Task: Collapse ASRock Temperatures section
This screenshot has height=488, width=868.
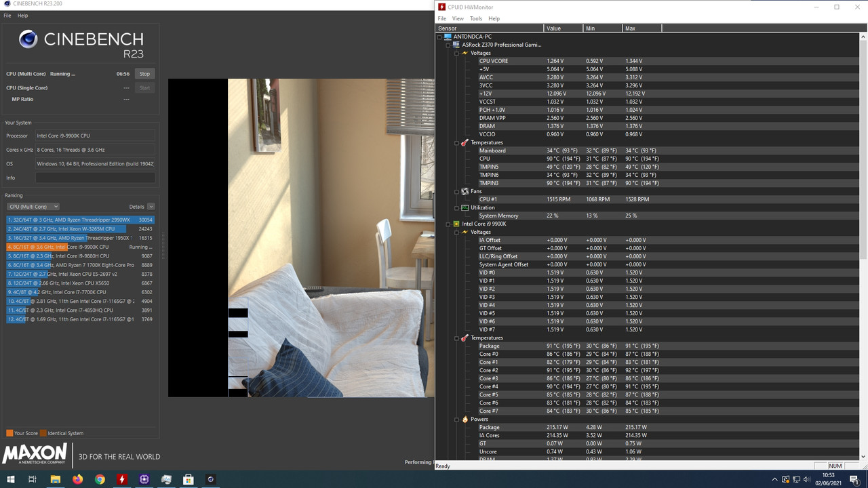Action: (x=456, y=142)
